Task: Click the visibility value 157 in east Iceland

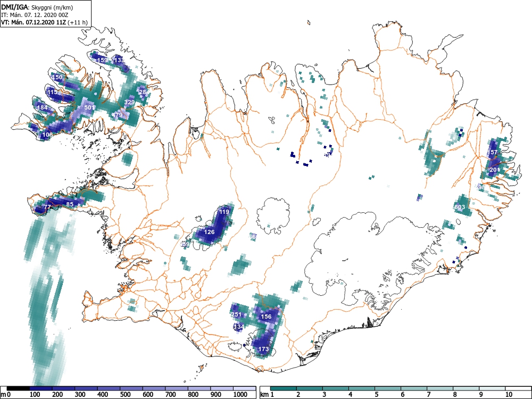Action: coord(492,152)
